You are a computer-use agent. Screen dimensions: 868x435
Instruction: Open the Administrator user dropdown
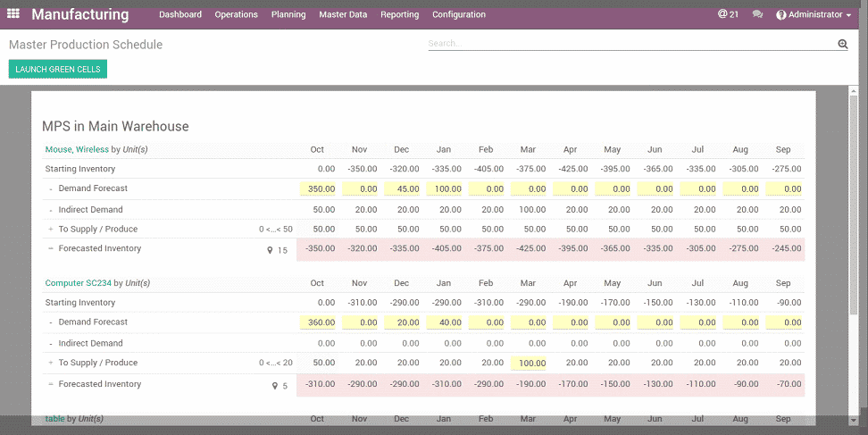[x=814, y=14]
